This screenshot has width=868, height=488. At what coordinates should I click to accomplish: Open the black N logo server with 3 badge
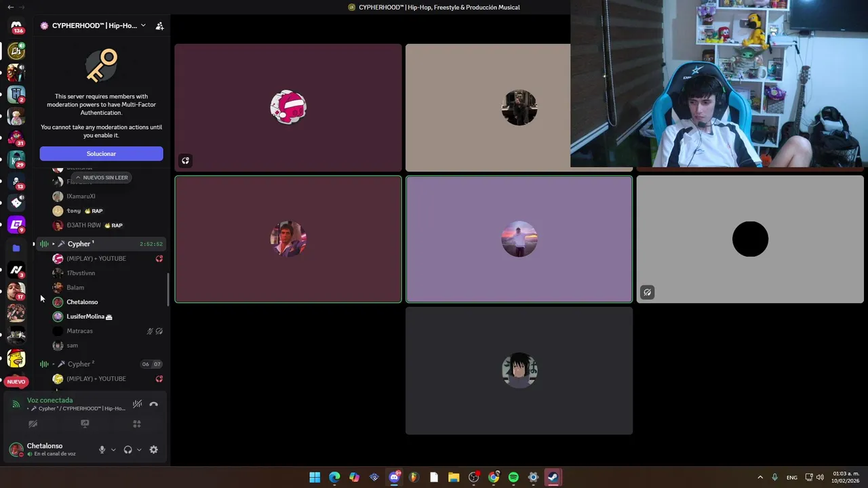pyautogui.click(x=16, y=270)
